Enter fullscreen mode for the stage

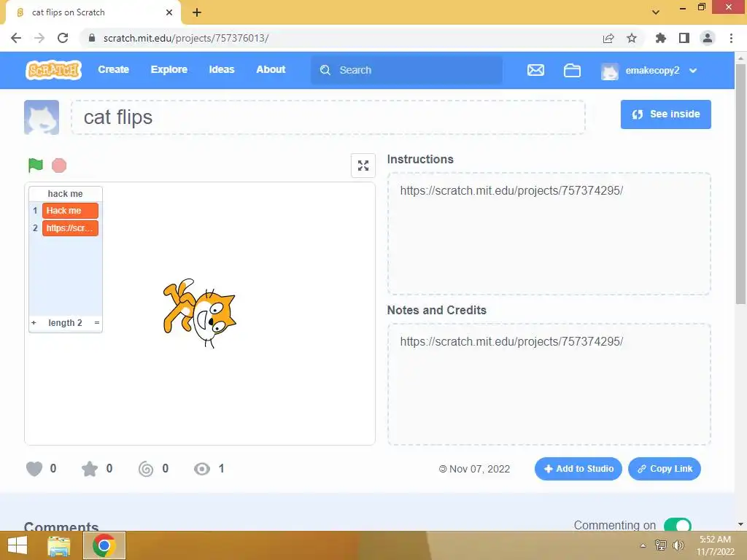[363, 166]
